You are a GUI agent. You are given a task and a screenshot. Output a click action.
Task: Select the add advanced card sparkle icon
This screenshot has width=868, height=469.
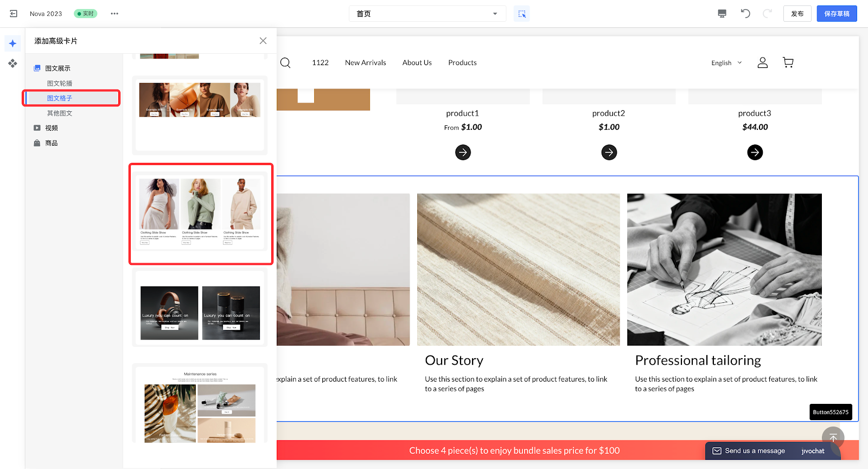(12, 43)
